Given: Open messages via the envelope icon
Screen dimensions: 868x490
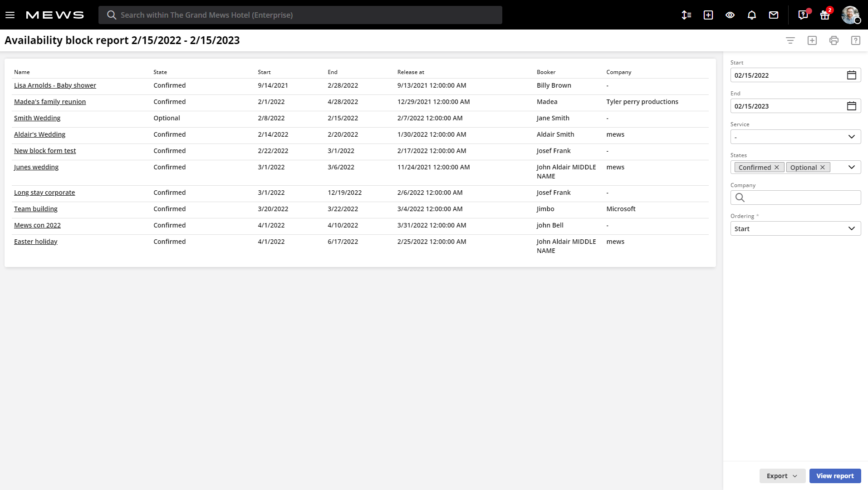Looking at the screenshot, I should (774, 15).
